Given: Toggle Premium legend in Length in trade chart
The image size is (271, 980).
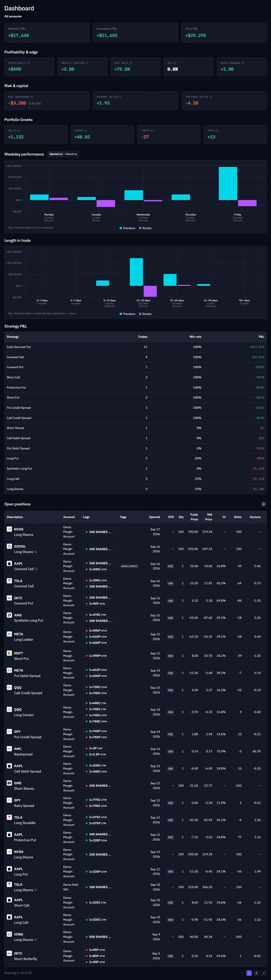Looking at the screenshot, I should [127, 314].
